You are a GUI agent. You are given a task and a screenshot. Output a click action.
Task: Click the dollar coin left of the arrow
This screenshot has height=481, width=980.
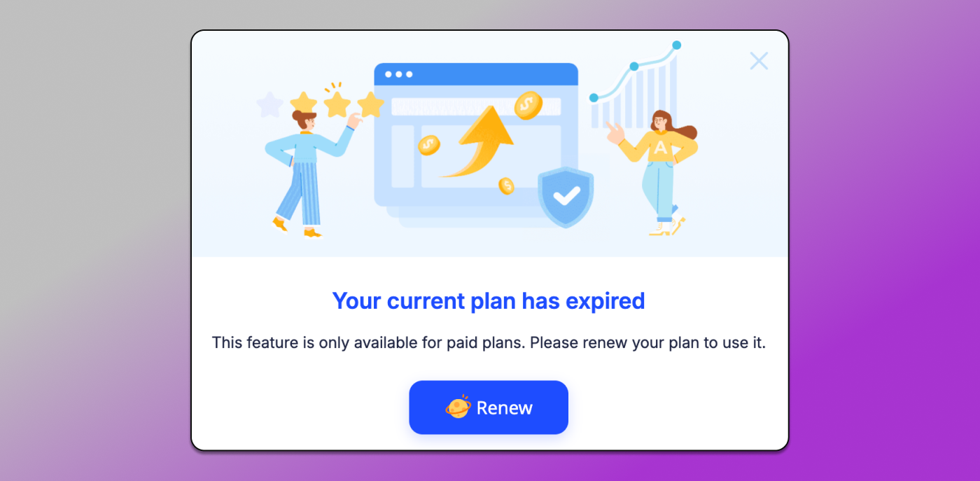pyautogui.click(x=428, y=145)
